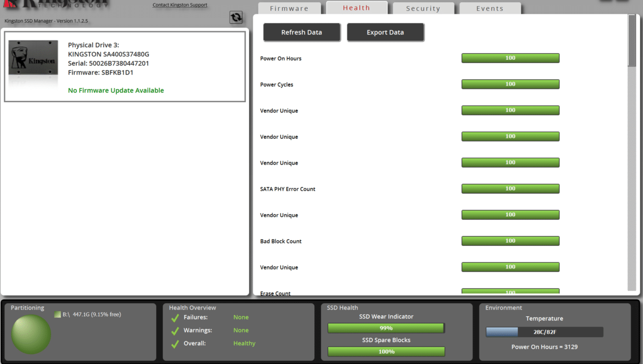Click the B:\ 447.1G partition text

coord(92,315)
